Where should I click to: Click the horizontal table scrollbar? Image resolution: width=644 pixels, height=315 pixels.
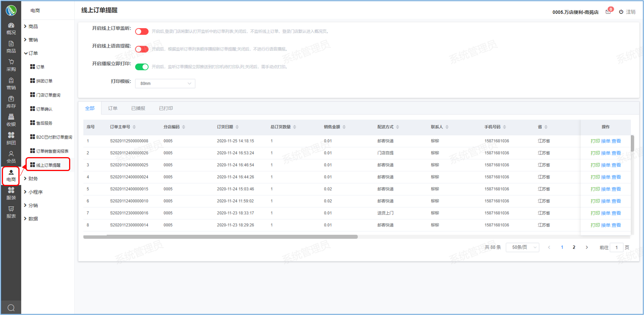220,237
